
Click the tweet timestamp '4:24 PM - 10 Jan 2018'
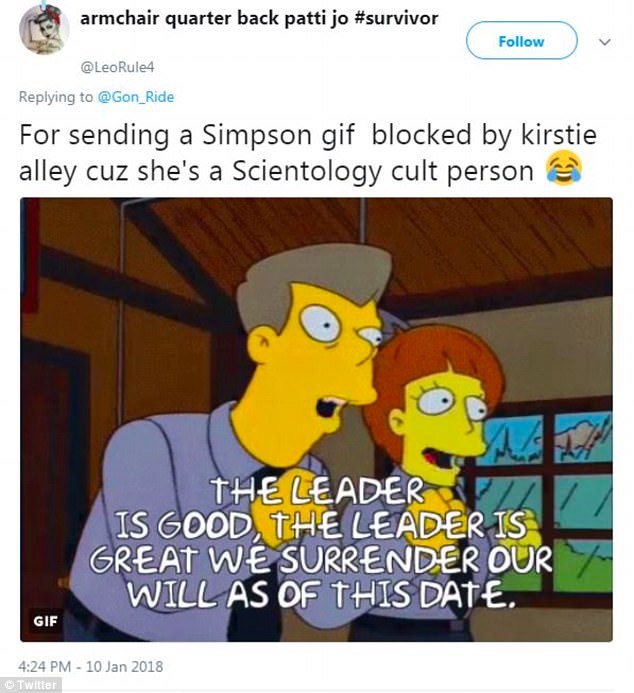91,666
